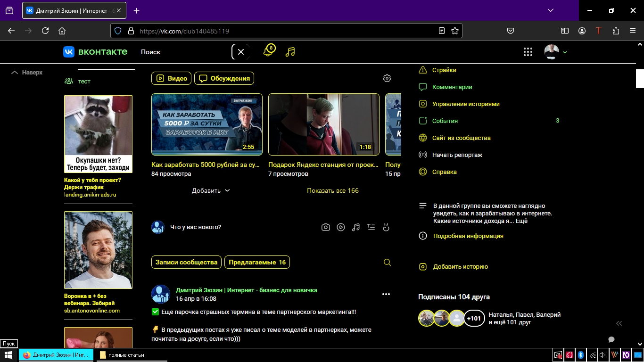
Task: Click the vk.com address bar
Action: pos(286,31)
